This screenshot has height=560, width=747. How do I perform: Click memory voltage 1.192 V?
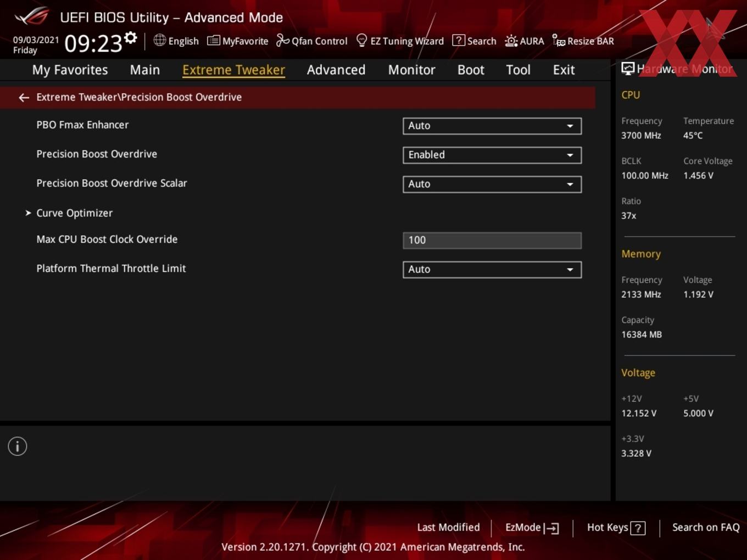tap(698, 294)
